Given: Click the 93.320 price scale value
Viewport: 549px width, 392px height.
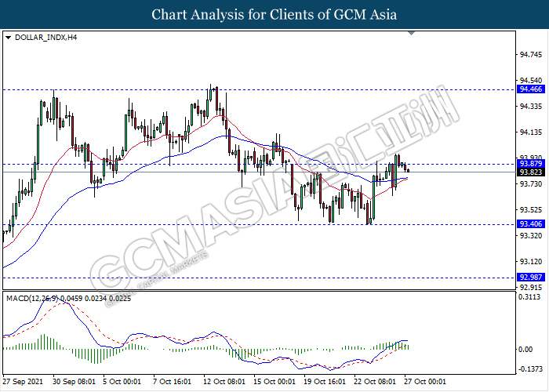Looking at the screenshot, I should point(530,236).
